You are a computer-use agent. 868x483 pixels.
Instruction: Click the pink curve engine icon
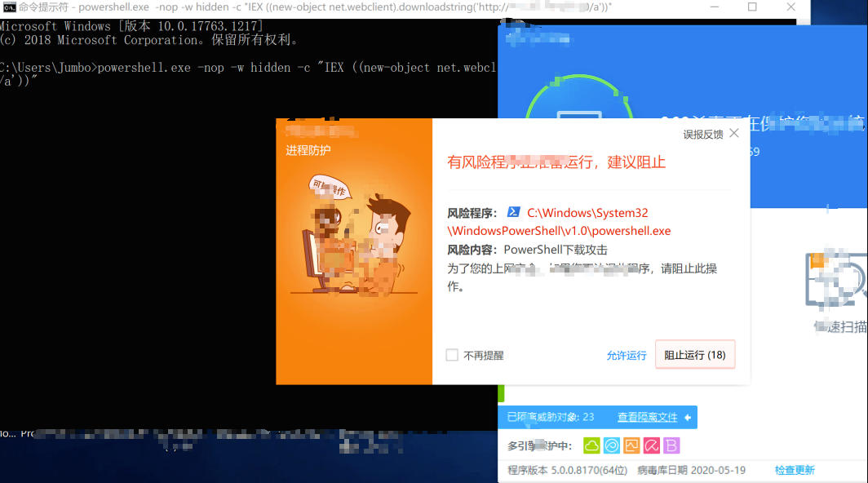coord(651,445)
